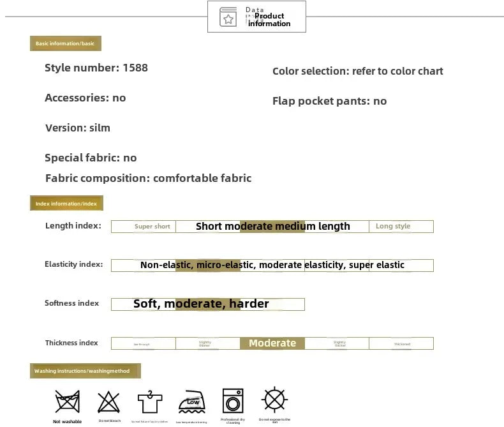Click the hang-dry shirt icon
Image resolution: width=504 pixels, height=427 pixels.
[x=150, y=401]
